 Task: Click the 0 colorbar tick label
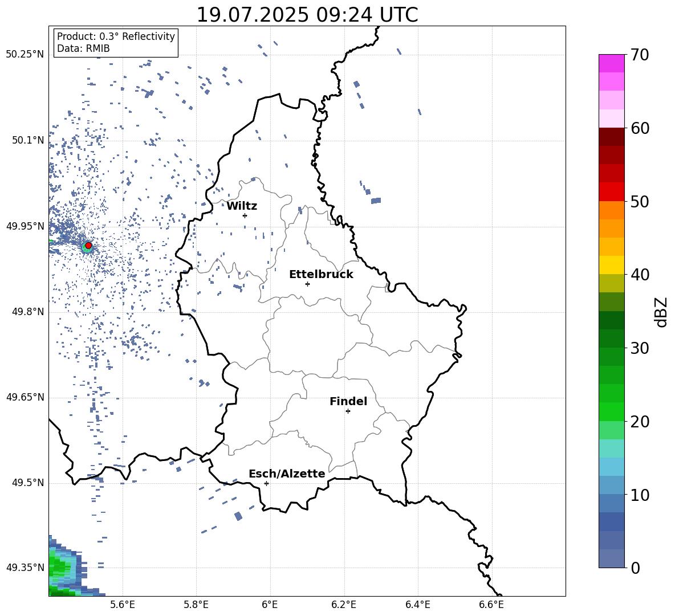[635, 568]
